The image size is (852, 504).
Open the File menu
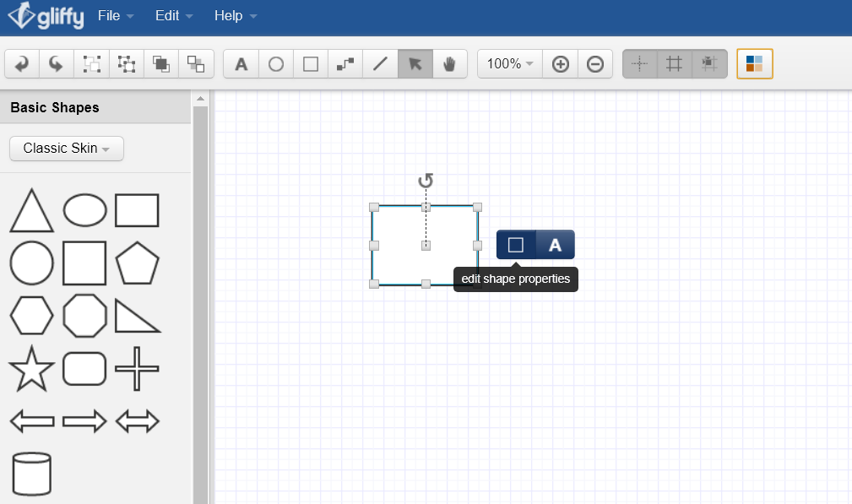[116, 16]
